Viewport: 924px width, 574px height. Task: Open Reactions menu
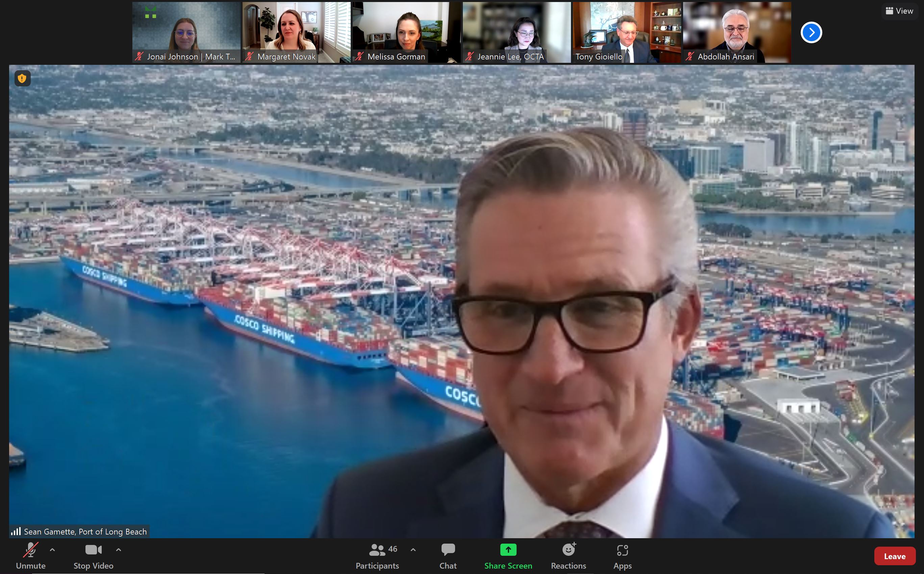(569, 556)
